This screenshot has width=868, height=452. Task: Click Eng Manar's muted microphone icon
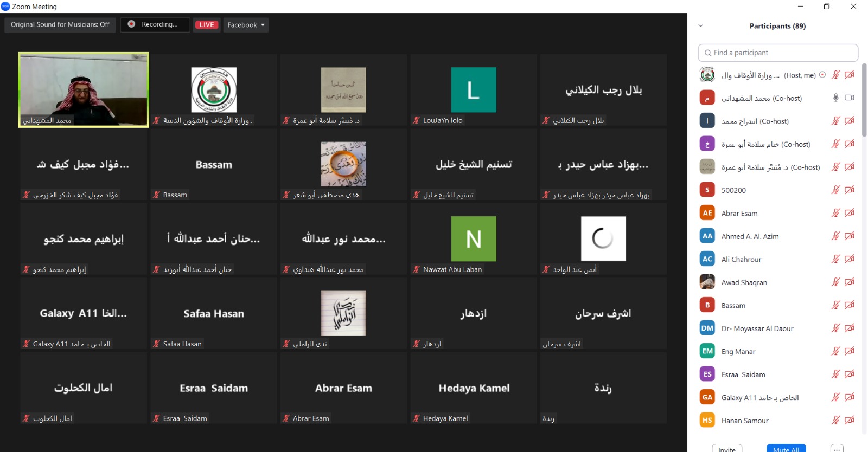point(835,351)
